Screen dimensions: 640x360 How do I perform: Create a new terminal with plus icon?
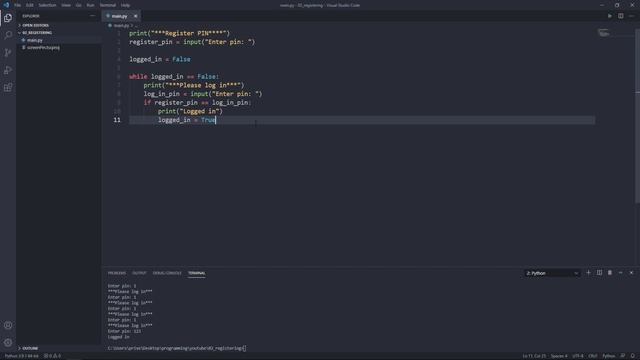pyautogui.click(x=588, y=273)
